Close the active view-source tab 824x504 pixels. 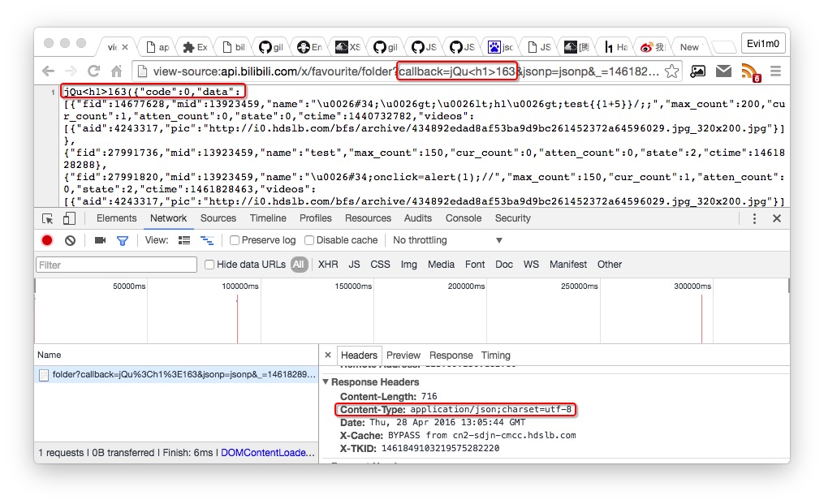tap(125, 47)
